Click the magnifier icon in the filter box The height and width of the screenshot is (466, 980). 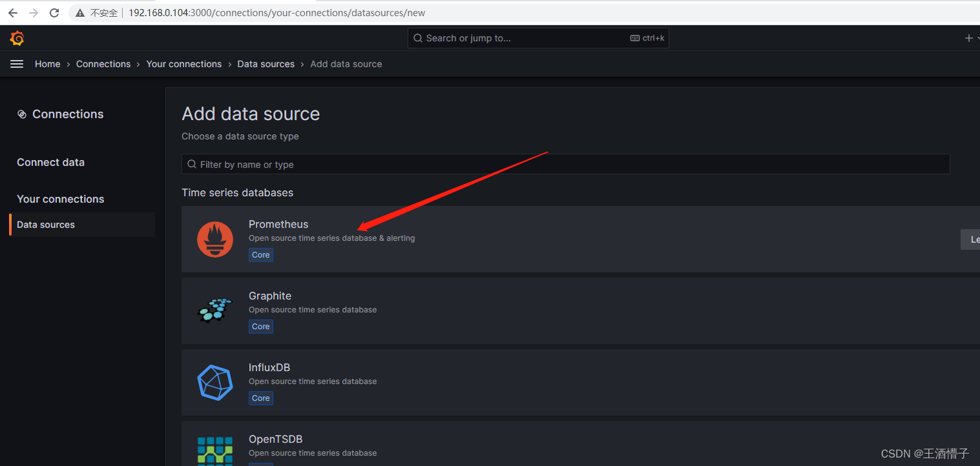click(x=192, y=165)
